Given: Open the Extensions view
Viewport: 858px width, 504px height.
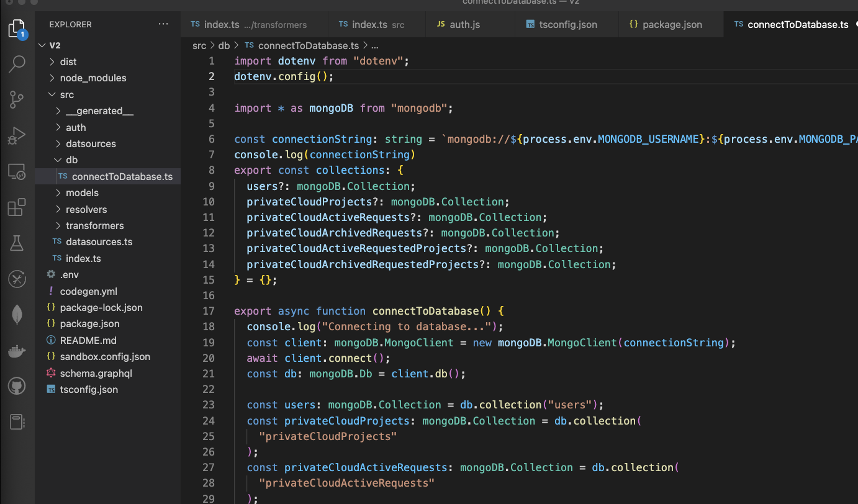Looking at the screenshot, I should [x=17, y=207].
